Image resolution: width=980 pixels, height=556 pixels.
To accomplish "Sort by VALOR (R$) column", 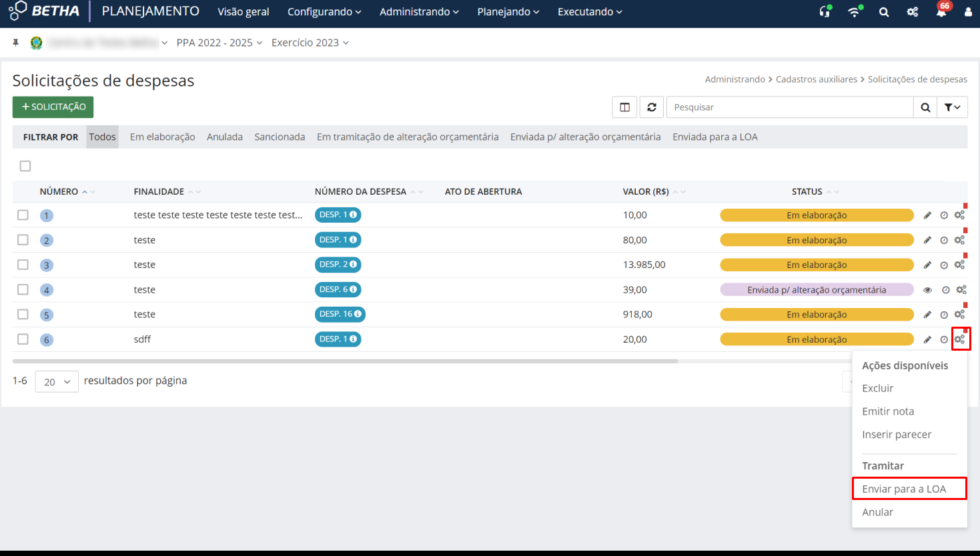I will coord(654,191).
